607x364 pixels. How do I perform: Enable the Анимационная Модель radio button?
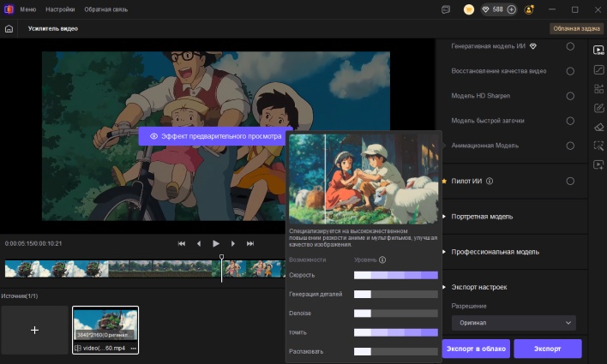pyautogui.click(x=570, y=146)
